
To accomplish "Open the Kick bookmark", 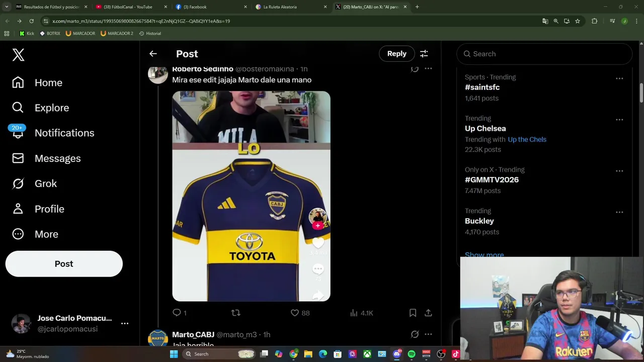I will pos(27,33).
